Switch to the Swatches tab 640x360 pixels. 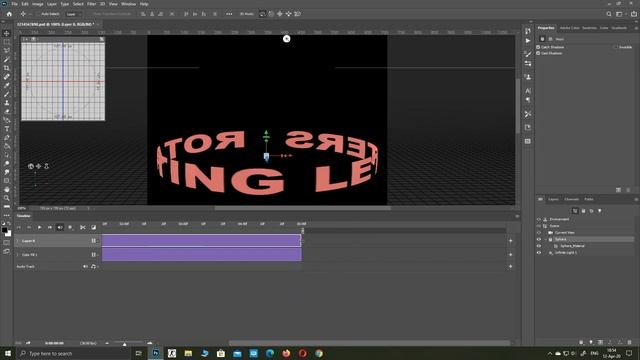589,28
